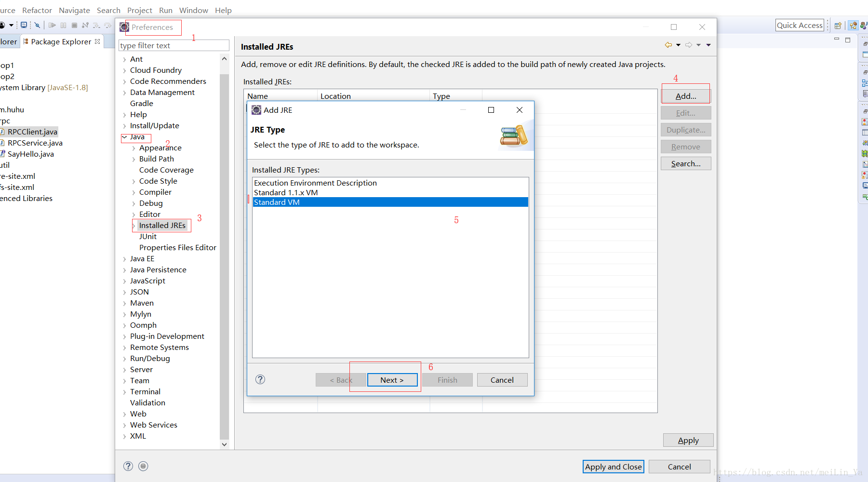Click Next > in Add JRE dialog

(x=392, y=380)
